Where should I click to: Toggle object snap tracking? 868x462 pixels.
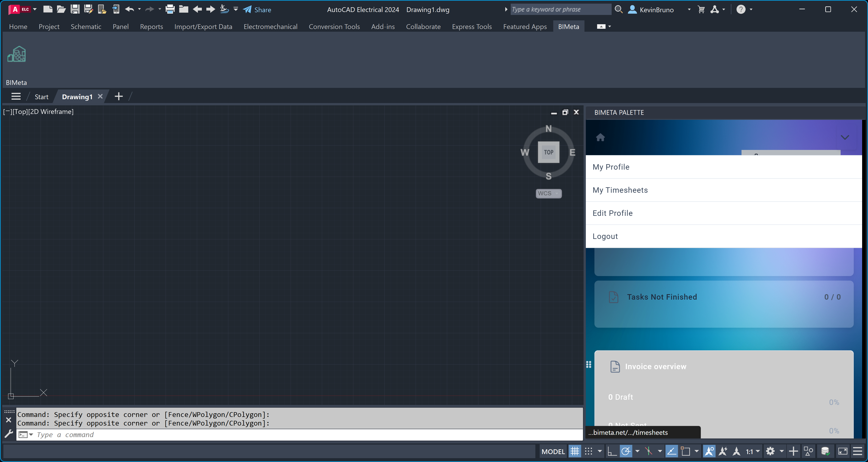[x=672, y=451]
